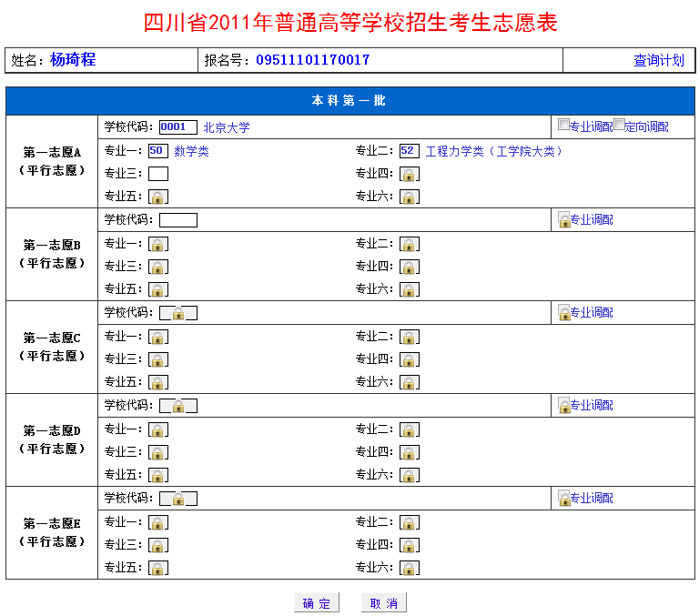Click lock icon for 专业六 in 第一志愿A
This screenshot has width=699, height=616.
(410, 197)
